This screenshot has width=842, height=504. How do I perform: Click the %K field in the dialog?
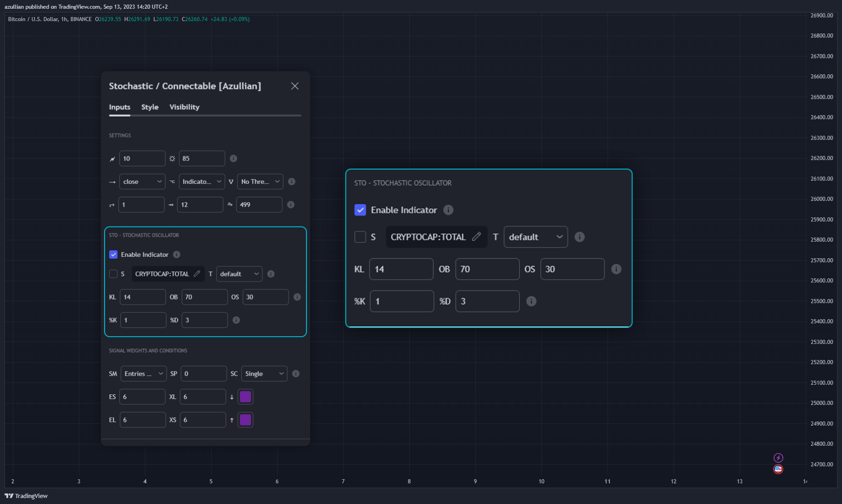pos(143,320)
